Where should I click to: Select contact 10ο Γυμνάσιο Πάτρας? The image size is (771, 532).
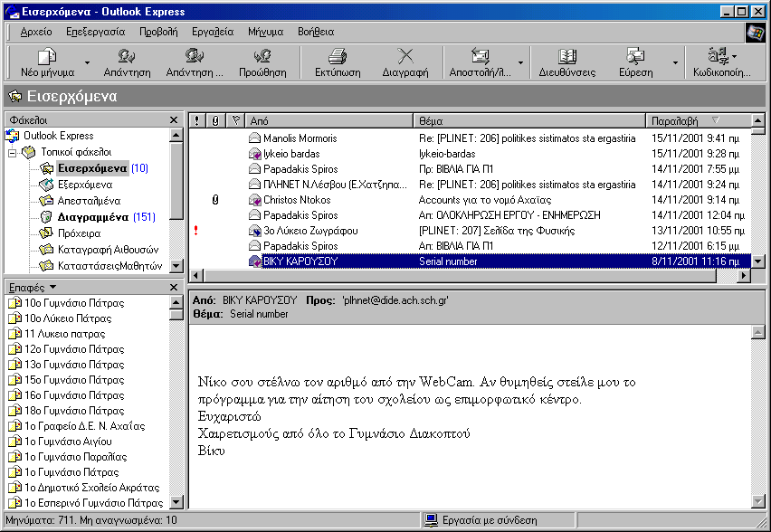pyautogui.click(x=74, y=303)
